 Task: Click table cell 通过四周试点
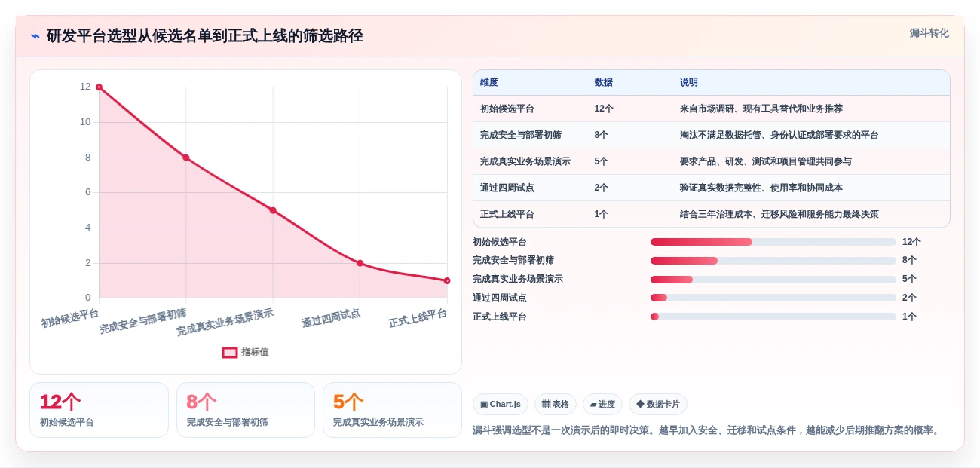(x=507, y=188)
